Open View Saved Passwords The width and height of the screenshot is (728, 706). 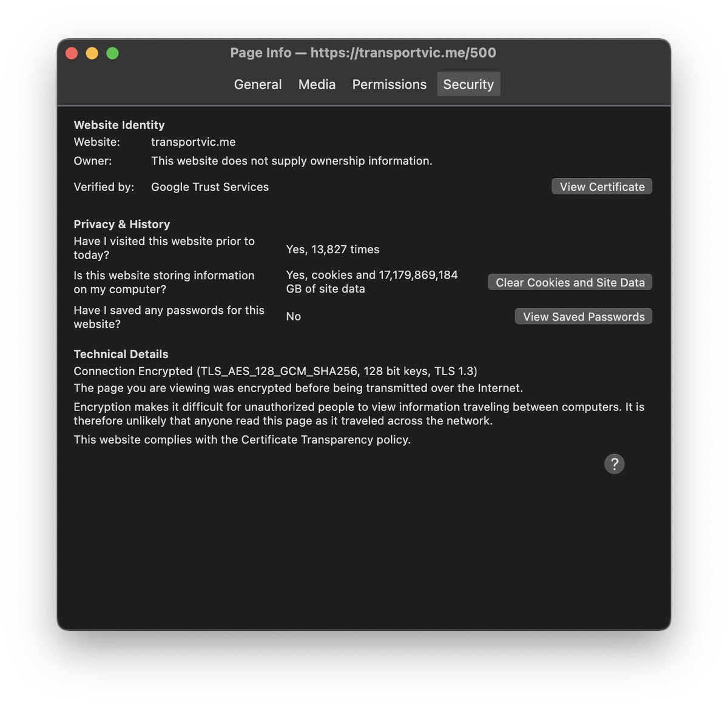pyautogui.click(x=584, y=316)
